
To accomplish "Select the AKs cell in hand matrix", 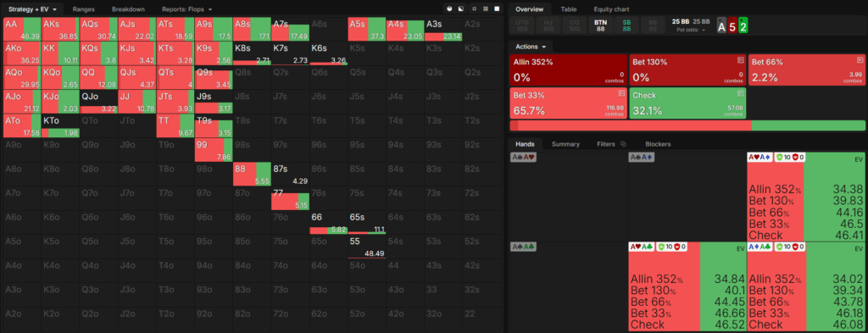I will (60, 30).
